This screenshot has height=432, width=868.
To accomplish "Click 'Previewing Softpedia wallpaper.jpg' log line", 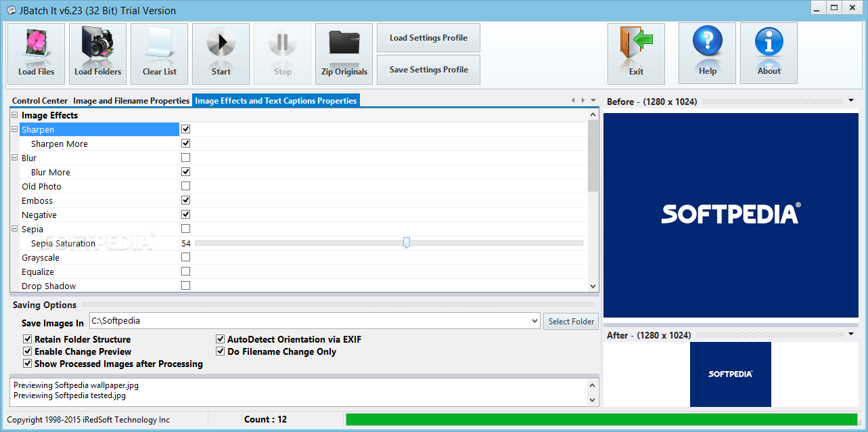I will [76, 385].
